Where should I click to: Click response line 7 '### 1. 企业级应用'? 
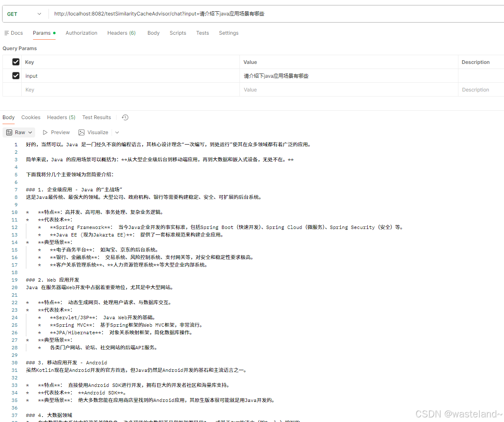74,190
